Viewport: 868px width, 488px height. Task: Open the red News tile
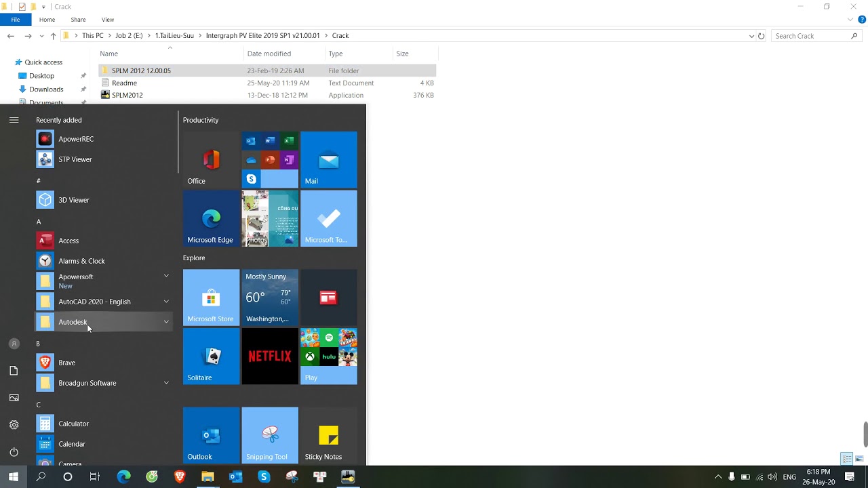pos(328,298)
